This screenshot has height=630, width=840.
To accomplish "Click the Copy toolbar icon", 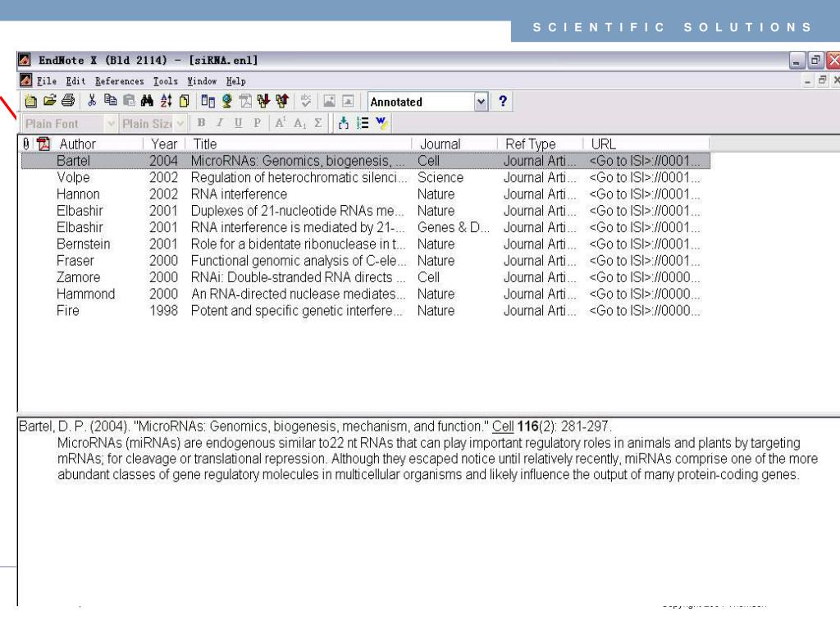I will (111, 100).
